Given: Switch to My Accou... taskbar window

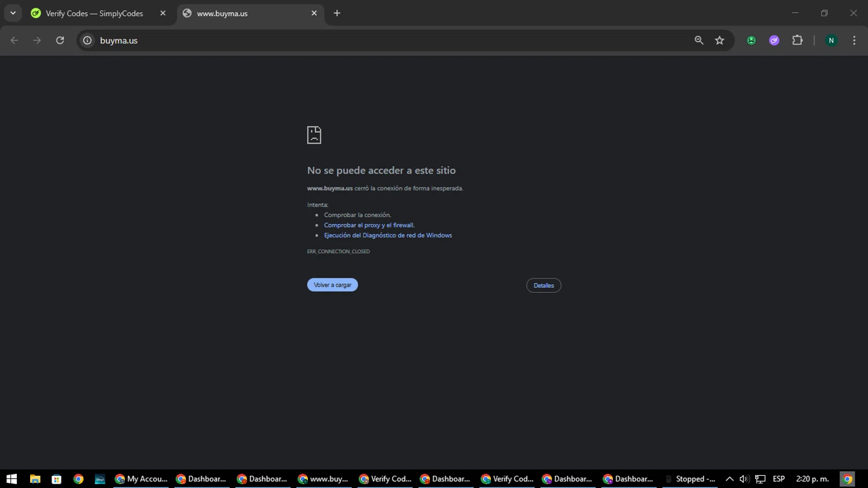Looking at the screenshot, I should click(x=141, y=479).
